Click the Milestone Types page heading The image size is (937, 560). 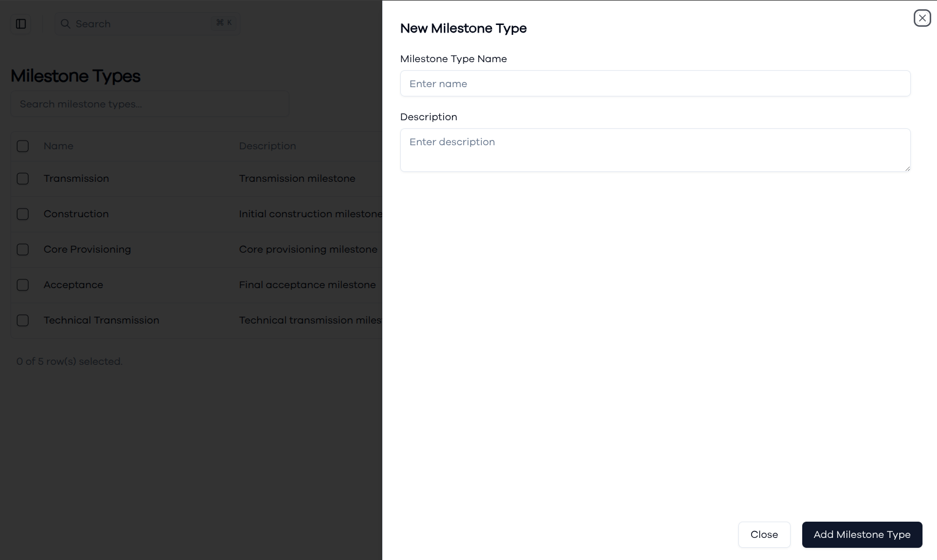tap(76, 76)
